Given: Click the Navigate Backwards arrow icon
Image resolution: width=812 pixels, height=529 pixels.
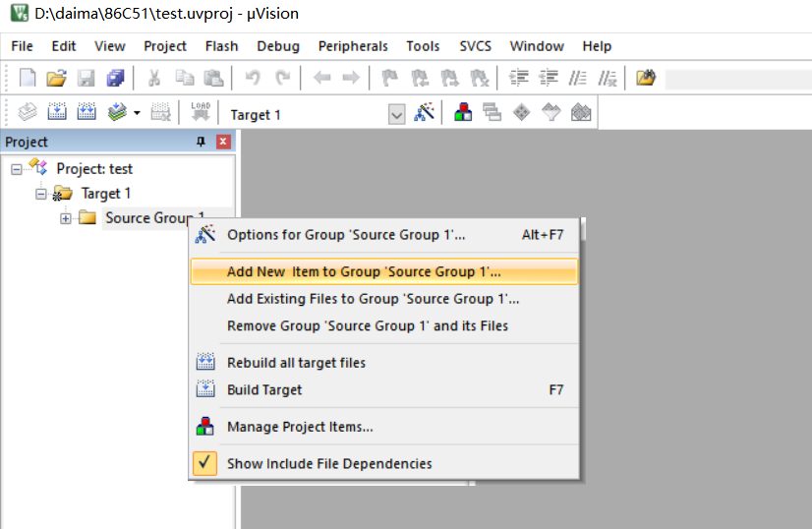Looking at the screenshot, I should (321, 79).
